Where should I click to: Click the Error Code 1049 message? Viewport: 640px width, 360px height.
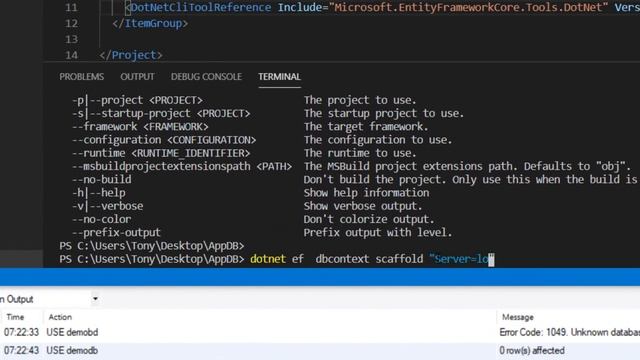(569, 333)
